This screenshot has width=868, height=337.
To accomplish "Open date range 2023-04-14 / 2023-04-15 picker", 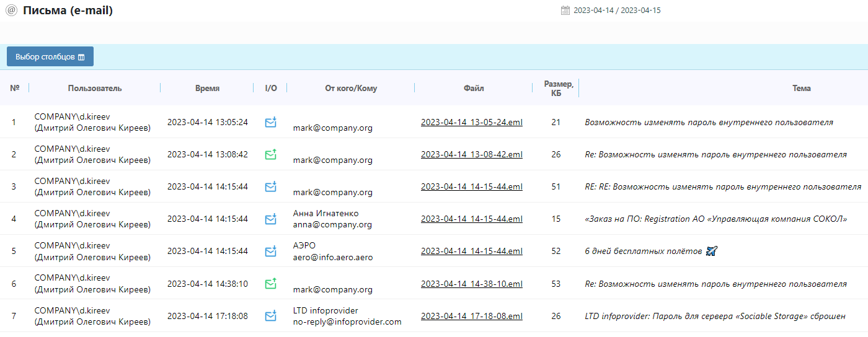I will (x=617, y=11).
